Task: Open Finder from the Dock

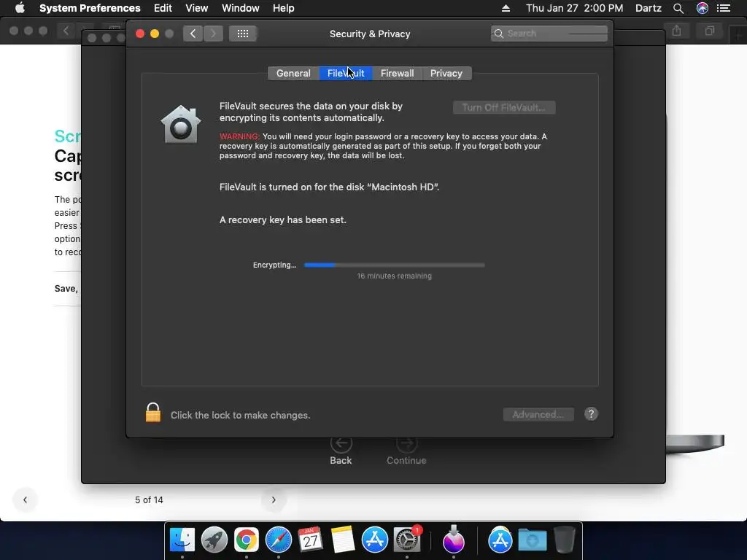Action: point(182,540)
